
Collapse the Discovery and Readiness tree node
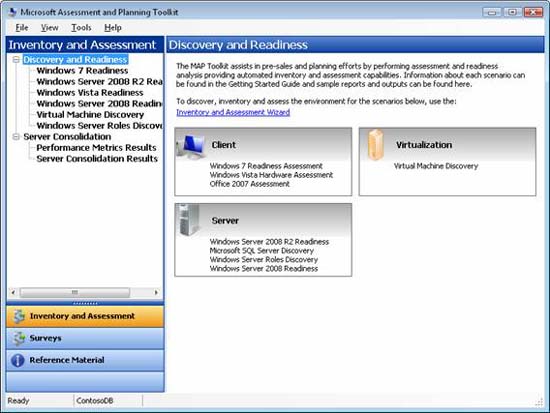click(x=16, y=60)
